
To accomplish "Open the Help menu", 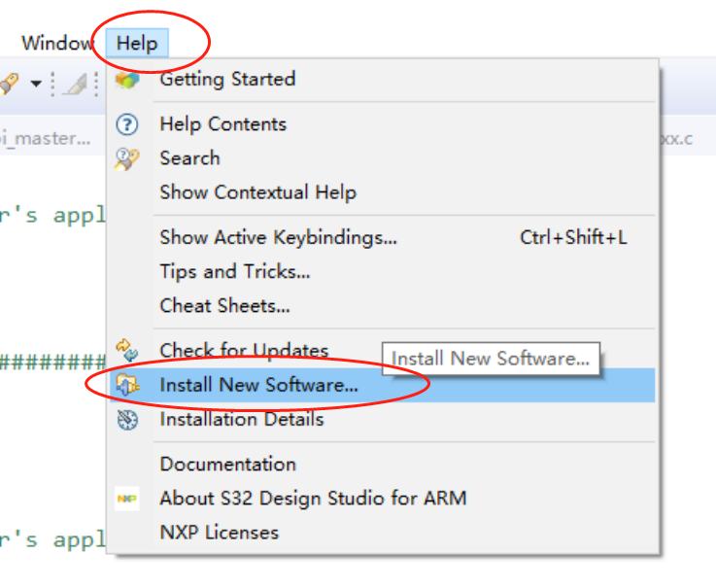I will tap(137, 43).
